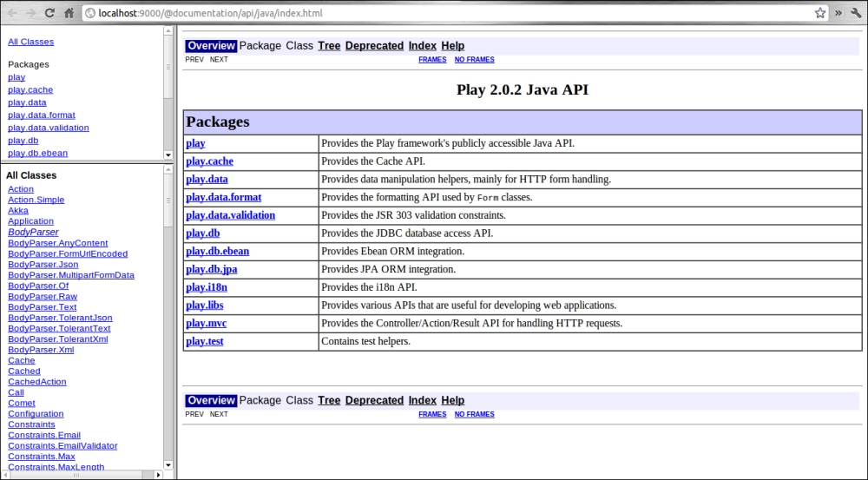Click bottom FRAMES link
The height and width of the screenshot is (480, 868).
pos(432,414)
